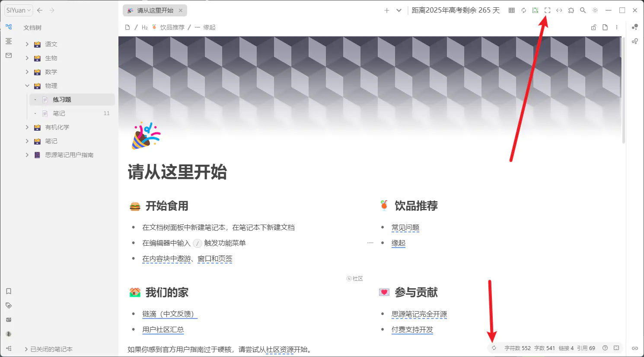644x357 pixels.
Task: Open the 思源笔记完全开源 link
Action: (x=419, y=314)
